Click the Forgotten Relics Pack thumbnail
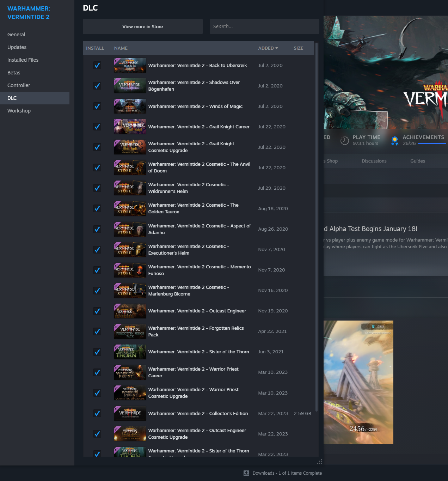 click(x=130, y=331)
